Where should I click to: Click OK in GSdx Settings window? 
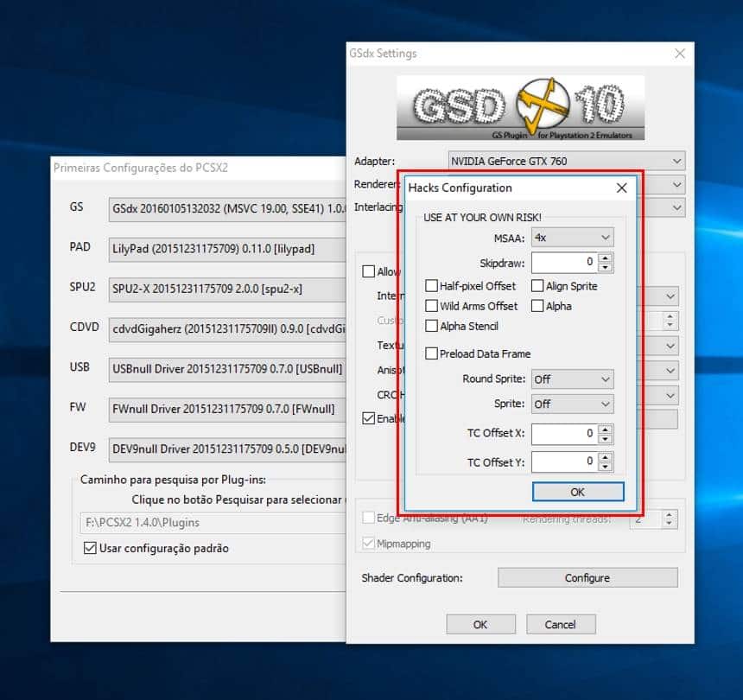[x=480, y=625]
